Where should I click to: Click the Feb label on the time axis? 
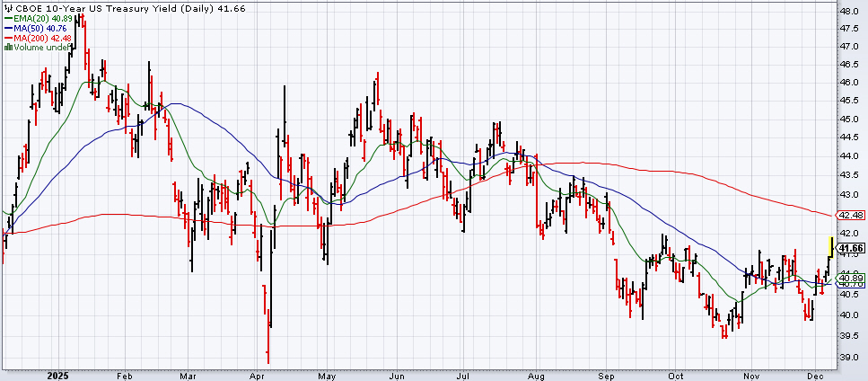124,376
